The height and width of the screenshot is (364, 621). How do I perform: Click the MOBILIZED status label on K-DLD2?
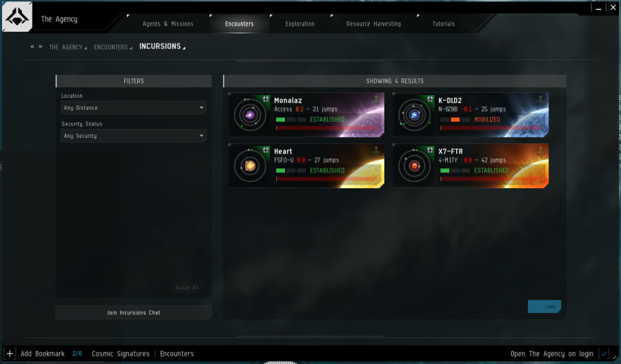coord(487,119)
